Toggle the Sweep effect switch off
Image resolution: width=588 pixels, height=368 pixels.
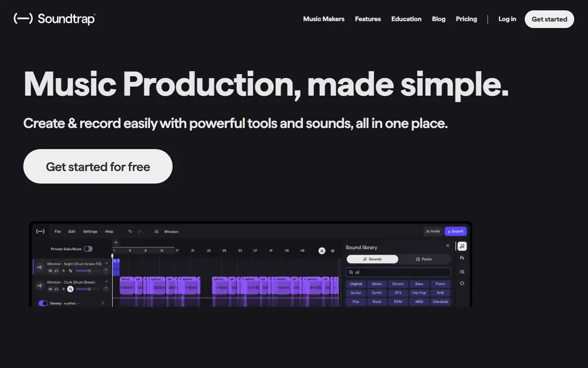43,303
